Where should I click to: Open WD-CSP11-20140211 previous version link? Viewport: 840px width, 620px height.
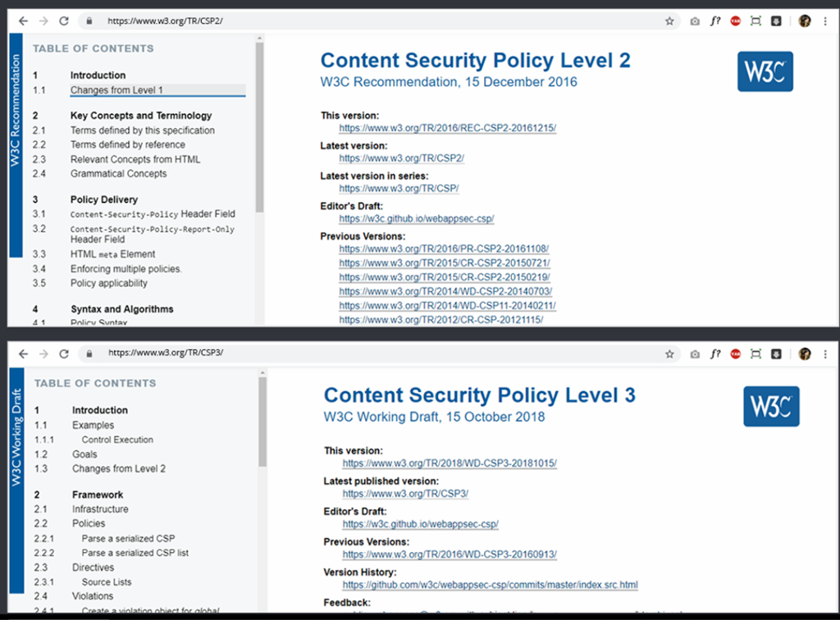(x=447, y=306)
